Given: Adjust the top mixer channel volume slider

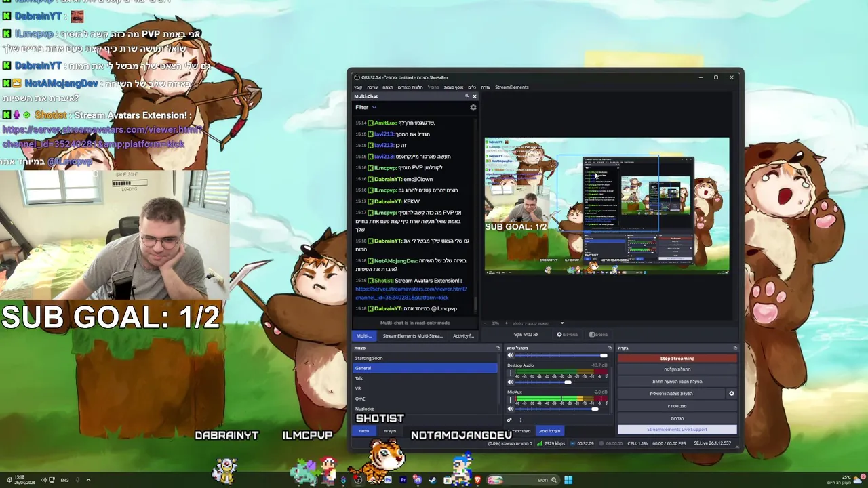Looking at the screenshot, I should (x=561, y=355).
